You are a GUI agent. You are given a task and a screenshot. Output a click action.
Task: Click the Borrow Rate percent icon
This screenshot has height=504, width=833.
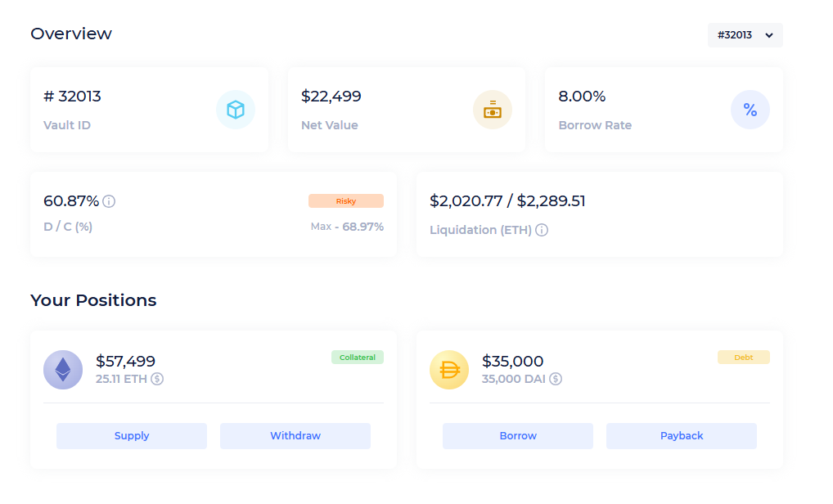pos(750,110)
